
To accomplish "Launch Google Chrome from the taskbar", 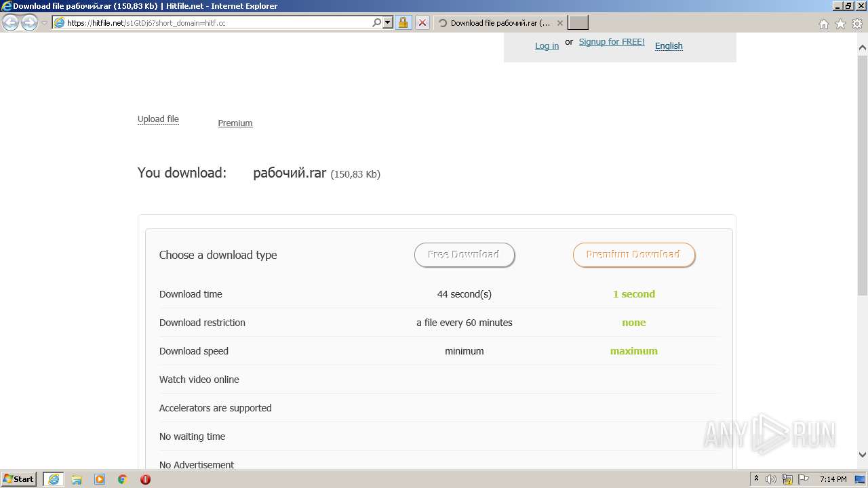I will pos(123,479).
